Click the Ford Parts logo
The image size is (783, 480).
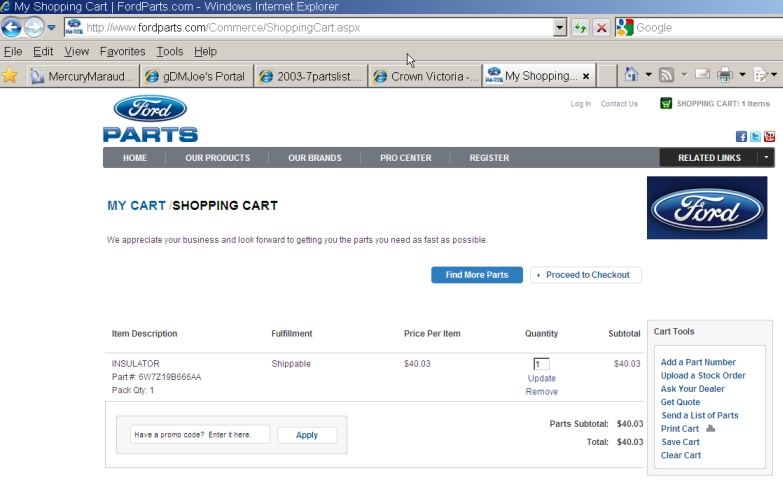(150, 119)
